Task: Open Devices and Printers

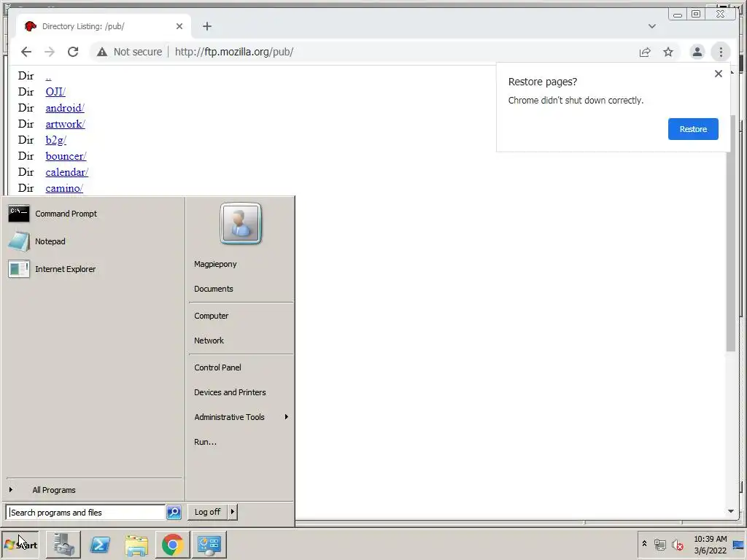Action: pos(230,392)
